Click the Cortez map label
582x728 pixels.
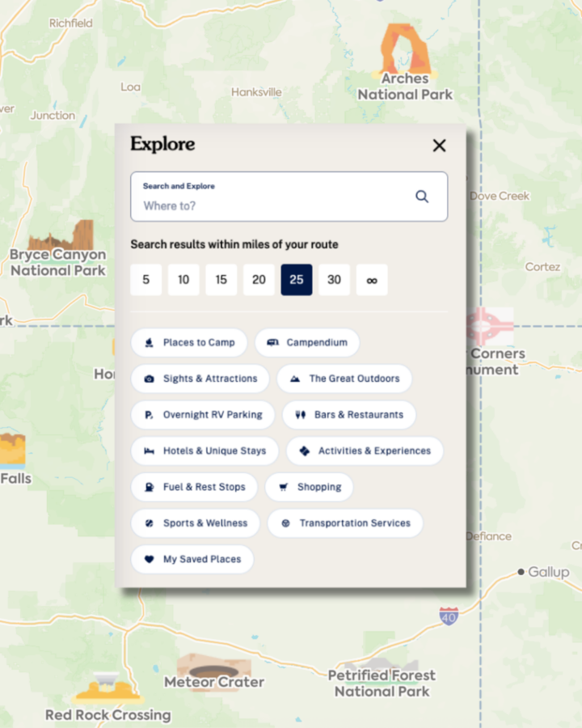tap(542, 267)
